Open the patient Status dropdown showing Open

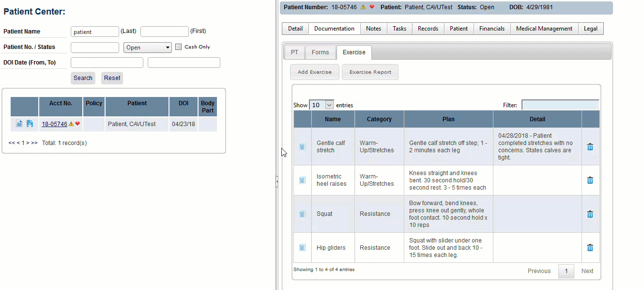click(x=148, y=48)
